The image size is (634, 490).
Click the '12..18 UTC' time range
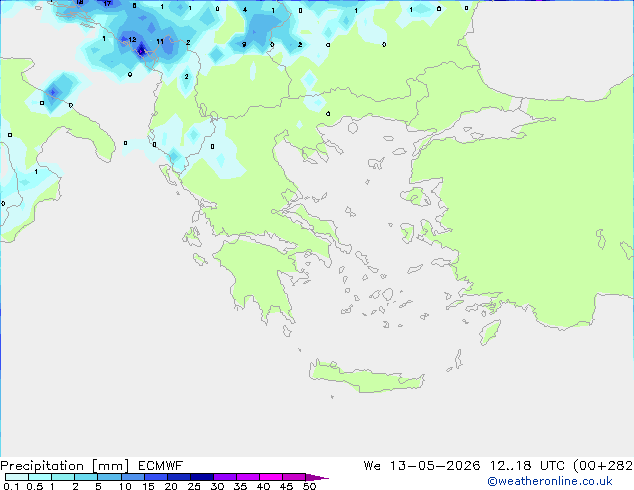tap(527, 466)
